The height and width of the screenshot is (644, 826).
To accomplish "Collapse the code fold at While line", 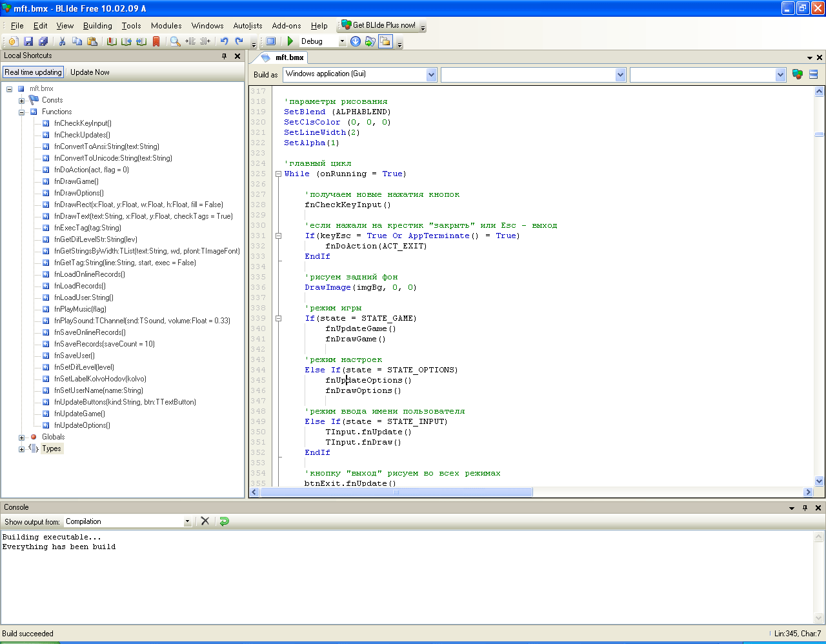I will pos(278,174).
